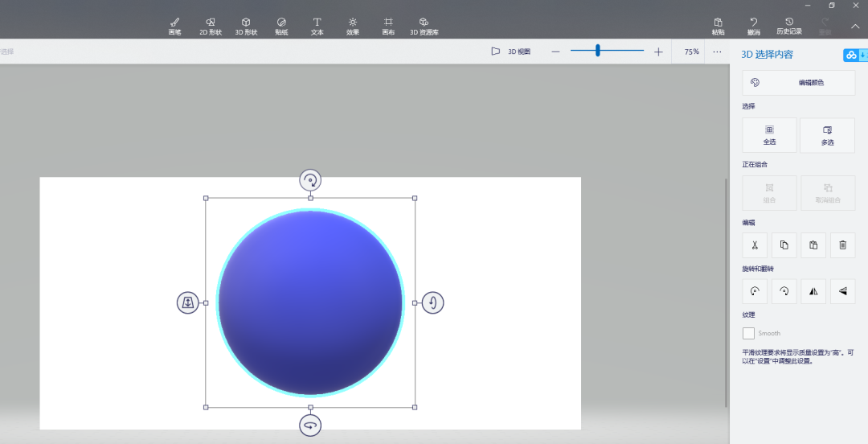Rotate the selection right (clockwise icon)
The width and height of the screenshot is (868, 444).
coord(784,291)
